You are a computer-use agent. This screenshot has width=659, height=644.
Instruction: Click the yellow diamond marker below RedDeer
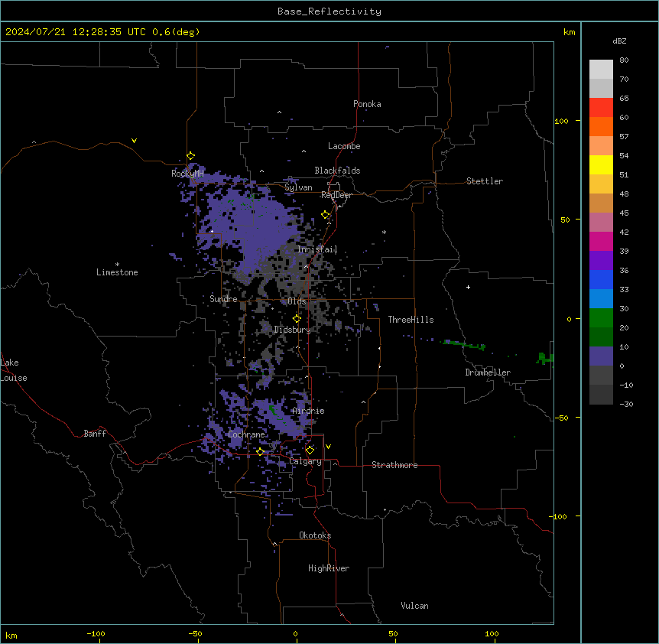(326, 215)
